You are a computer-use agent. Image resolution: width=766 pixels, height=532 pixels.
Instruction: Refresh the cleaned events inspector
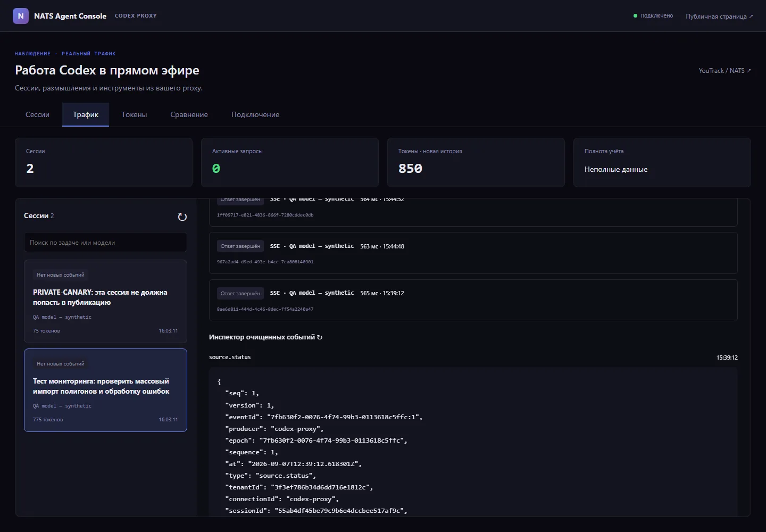pos(320,337)
